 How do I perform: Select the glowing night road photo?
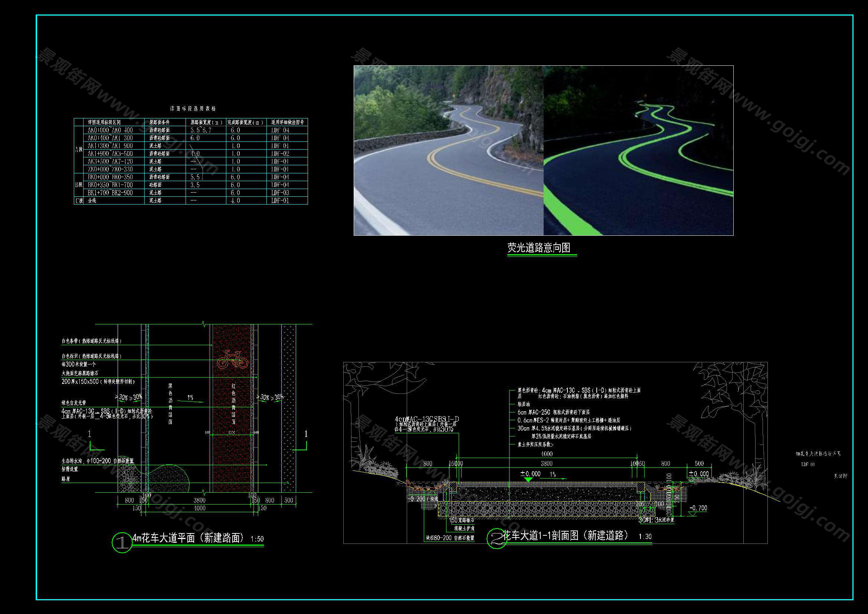[639, 150]
